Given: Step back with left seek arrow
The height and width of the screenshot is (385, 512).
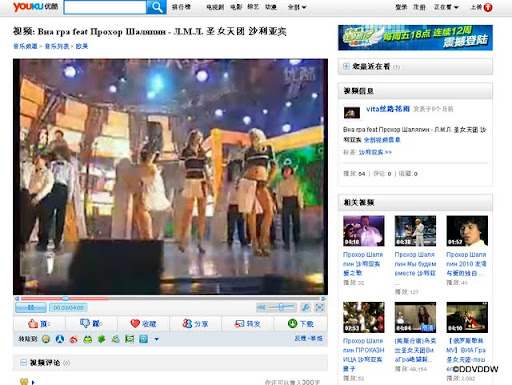Looking at the screenshot, I should [17, 299].
